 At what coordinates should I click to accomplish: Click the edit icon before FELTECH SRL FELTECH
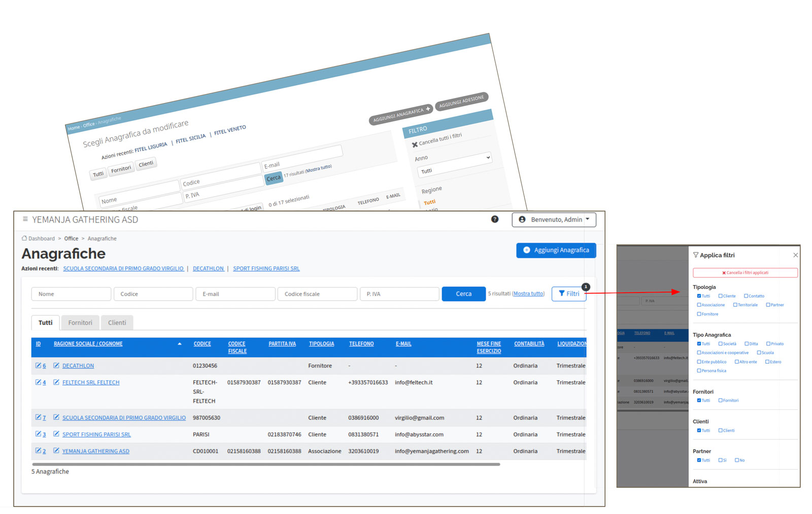point(56,382)
